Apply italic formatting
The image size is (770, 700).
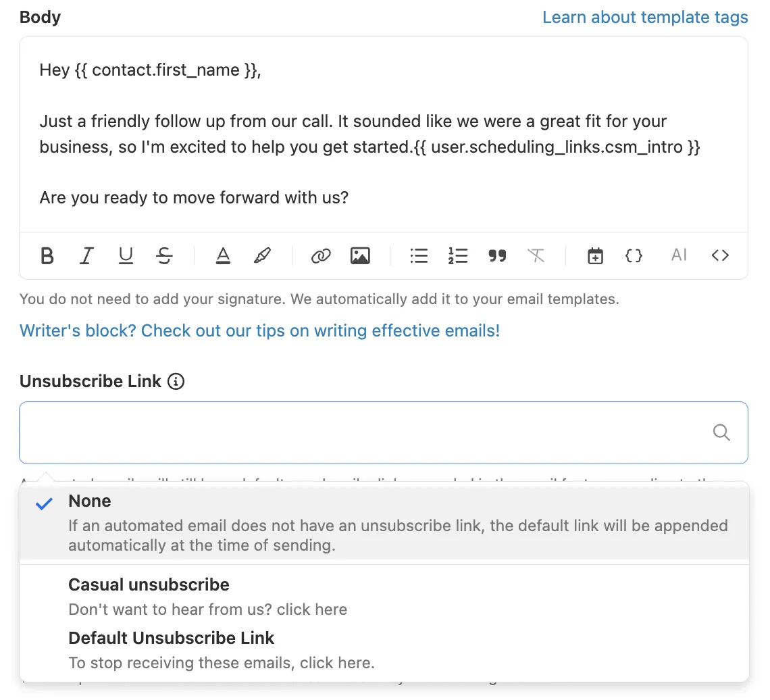coord(86,256)
